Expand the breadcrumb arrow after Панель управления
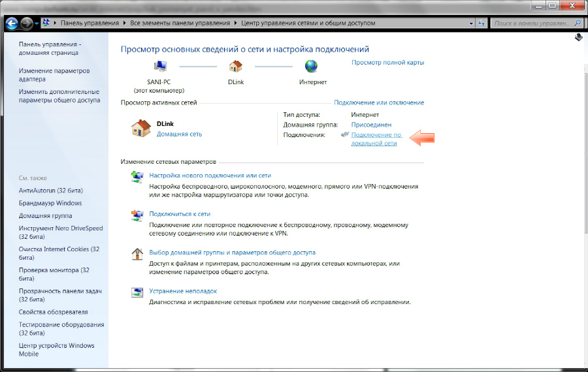Screen dimensions: 588x372 (x=125, y=23)
